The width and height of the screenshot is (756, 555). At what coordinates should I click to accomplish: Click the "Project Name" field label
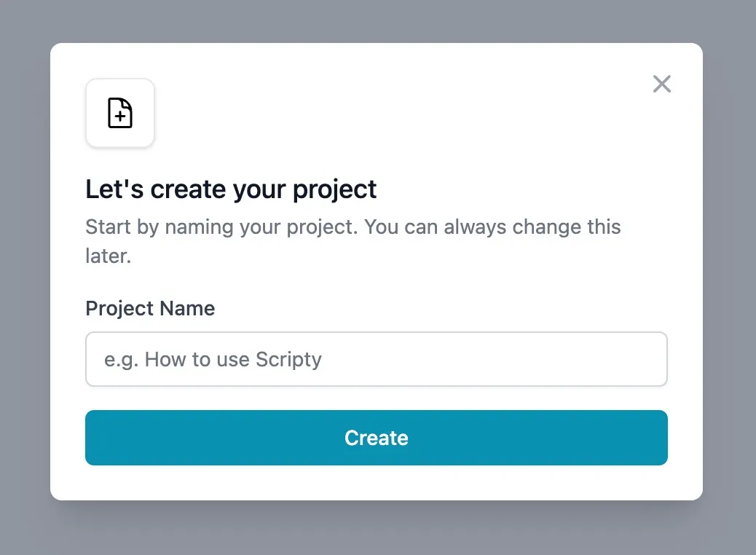[150, 308]
